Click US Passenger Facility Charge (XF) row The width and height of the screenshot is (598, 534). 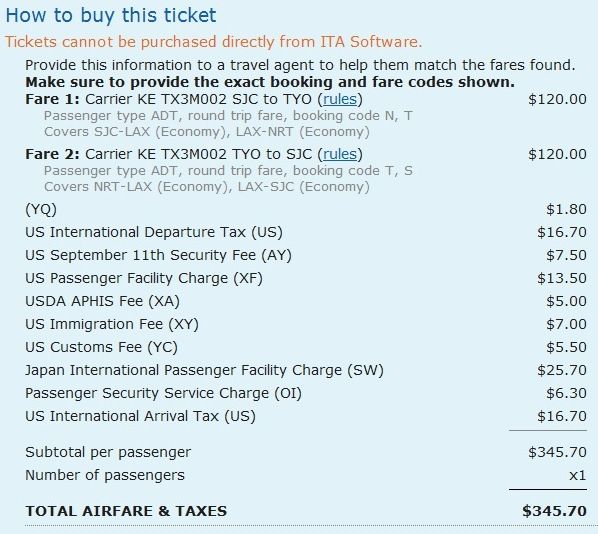point(306,278)
